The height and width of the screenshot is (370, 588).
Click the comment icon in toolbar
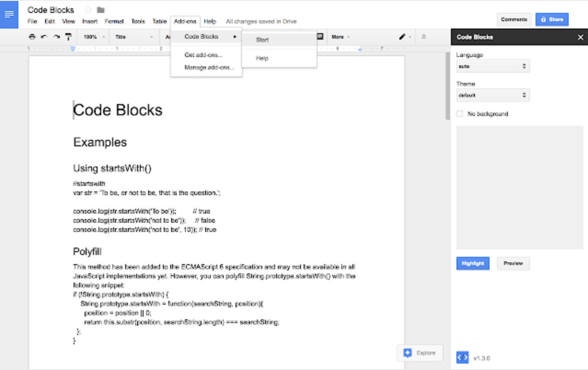320,36
